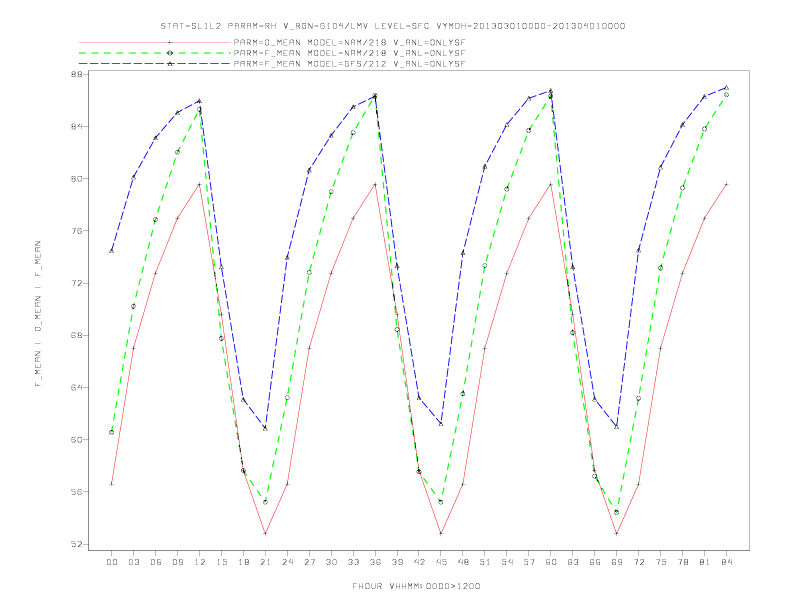Click the y-axis tick label 60

pyautogui.click(x=78, y=440)
